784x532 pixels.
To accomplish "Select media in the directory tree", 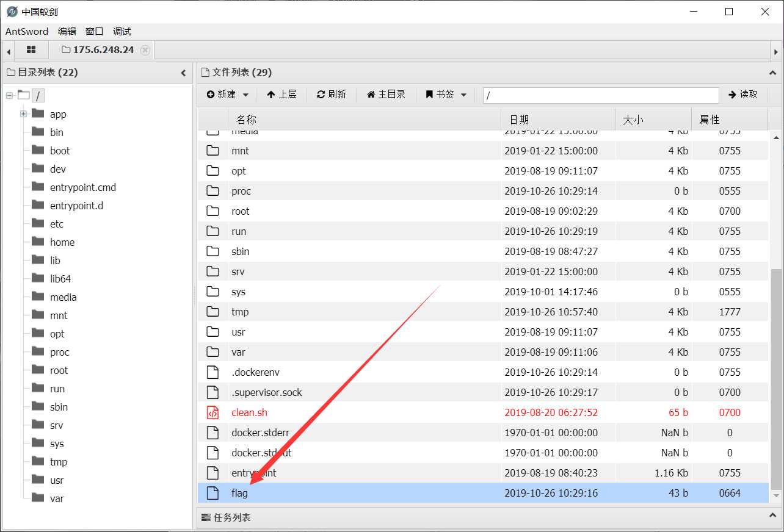I will (x=64, y=297).
